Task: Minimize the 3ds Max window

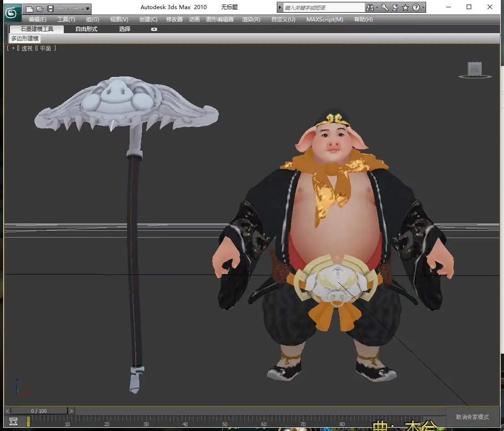Action: (448, 7)
